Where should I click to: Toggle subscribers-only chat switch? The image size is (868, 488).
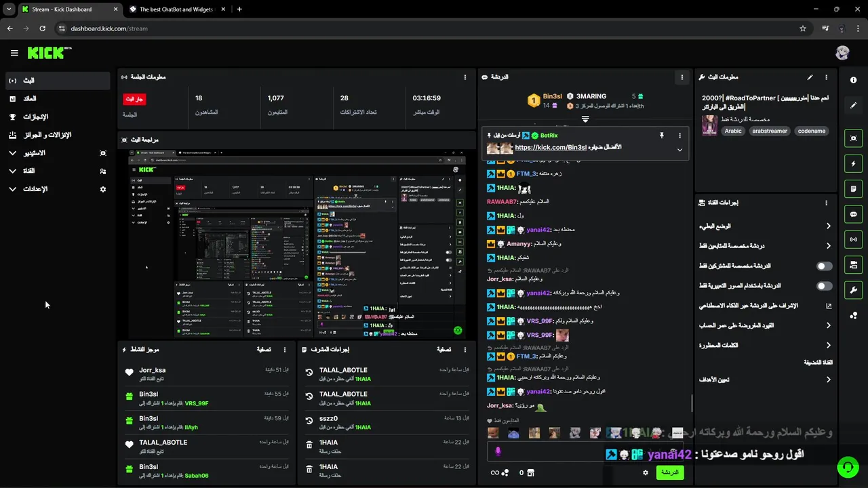click(x=824, y=266)
